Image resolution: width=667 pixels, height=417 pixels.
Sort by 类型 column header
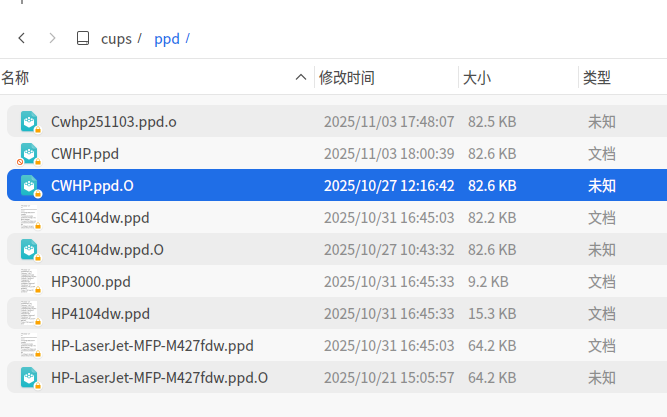(x=597, y=78)
